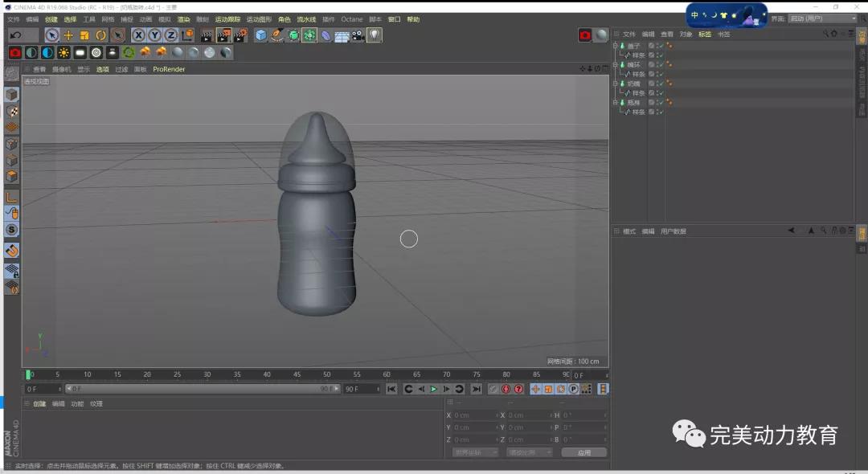Add a camera object from toolbar

click(358, 35)
